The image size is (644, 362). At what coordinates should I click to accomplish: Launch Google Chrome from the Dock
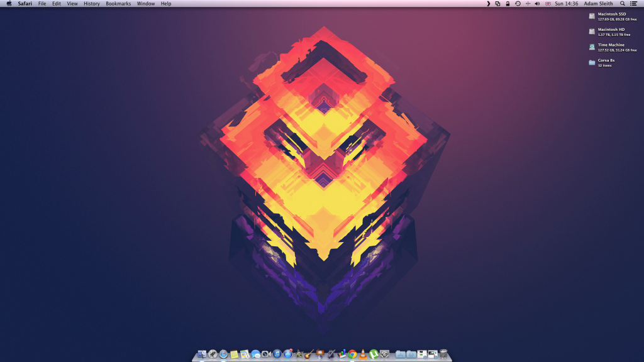tap(352, 354)
